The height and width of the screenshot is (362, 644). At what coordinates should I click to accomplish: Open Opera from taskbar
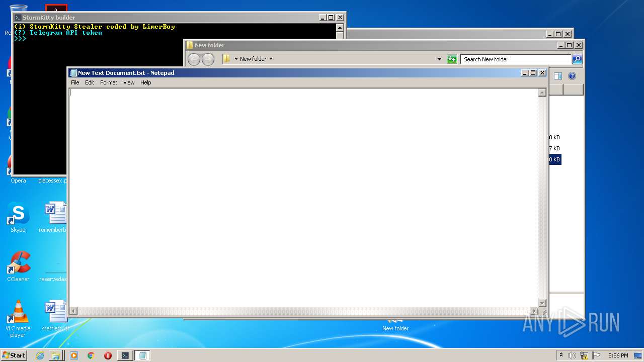pos(108,355)
